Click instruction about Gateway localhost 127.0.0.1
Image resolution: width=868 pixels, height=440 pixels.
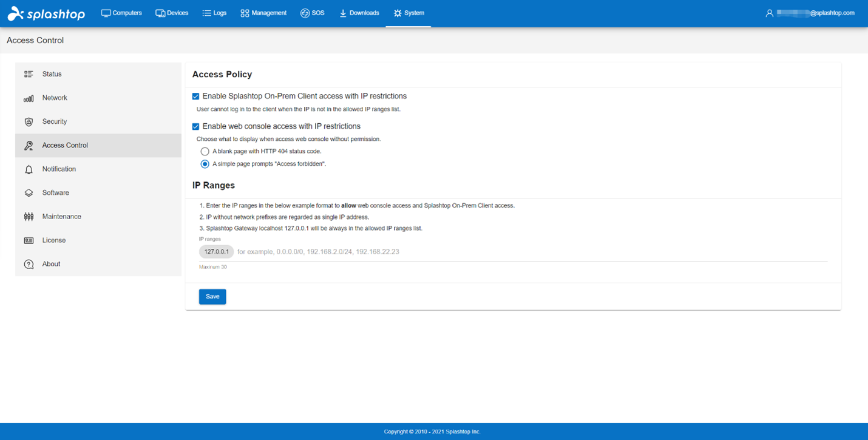pyautogui.click(x=311, y=228)
